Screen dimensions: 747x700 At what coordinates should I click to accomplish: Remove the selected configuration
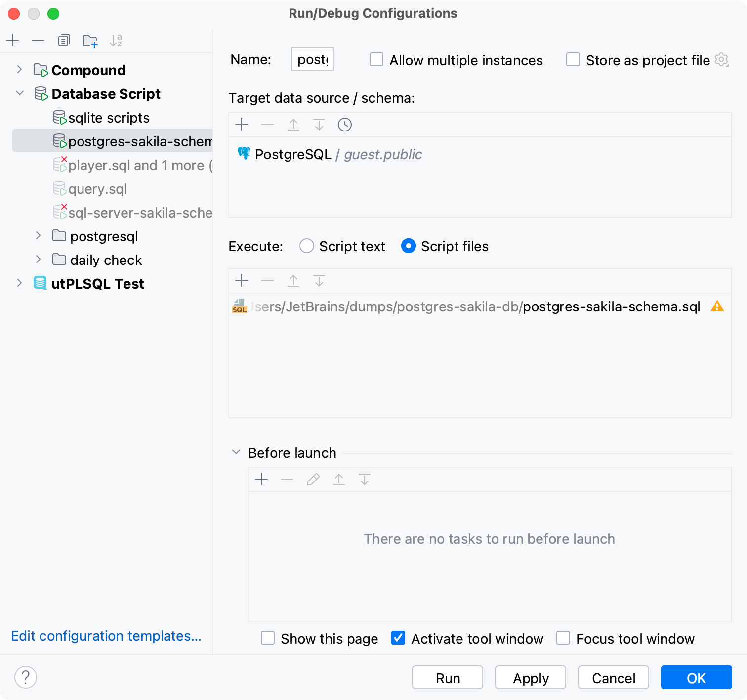pyautogui.click(x=38, y=40)
